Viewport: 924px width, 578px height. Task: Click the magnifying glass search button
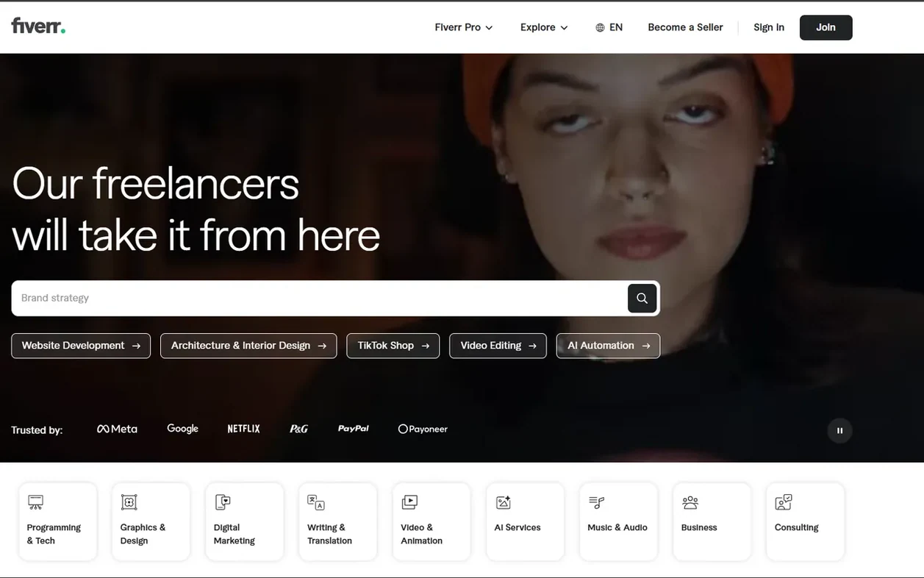(x=642, y=298)
